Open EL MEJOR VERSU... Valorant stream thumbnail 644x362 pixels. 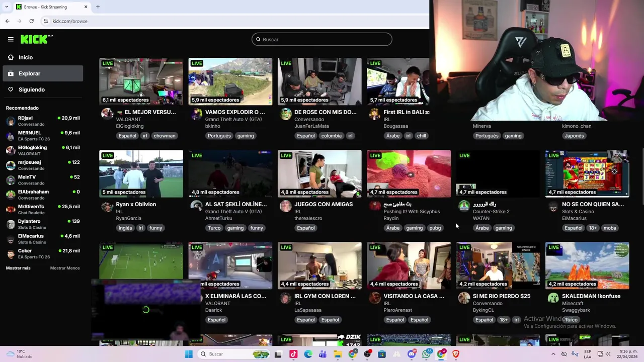click(141, 81)
